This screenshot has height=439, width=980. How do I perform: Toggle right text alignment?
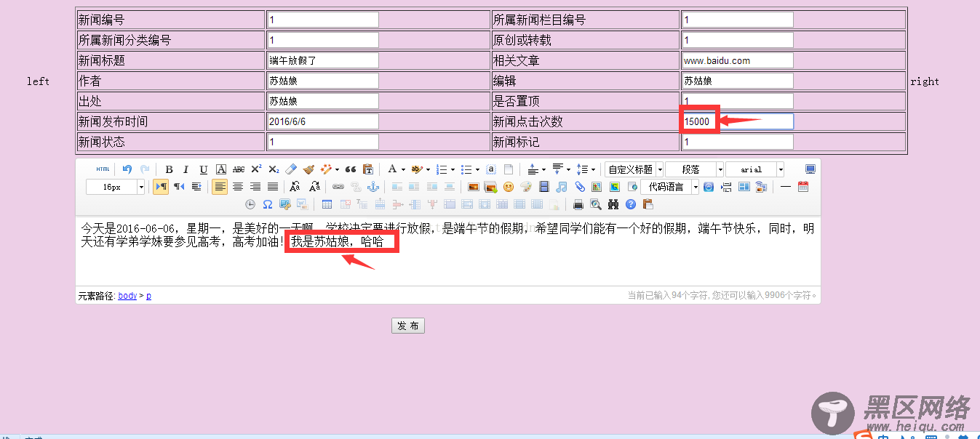[255, 187]
